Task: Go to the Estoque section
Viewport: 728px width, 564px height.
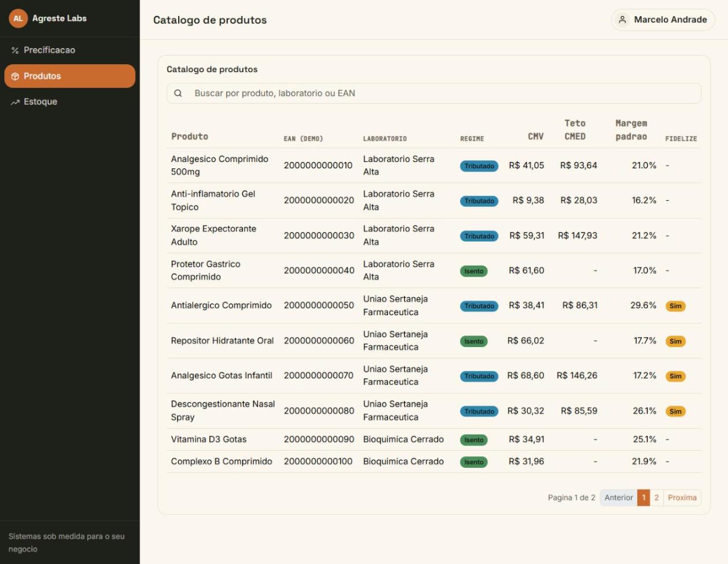Action: (70, 102)
